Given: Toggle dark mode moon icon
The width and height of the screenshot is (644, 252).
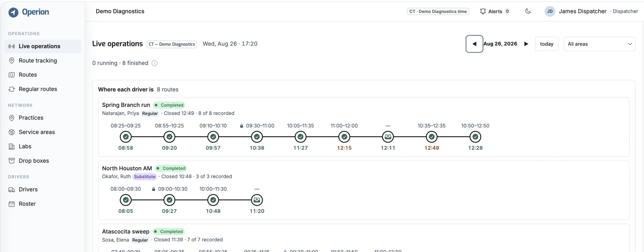Looking at the screenshot, I should 528,11.
